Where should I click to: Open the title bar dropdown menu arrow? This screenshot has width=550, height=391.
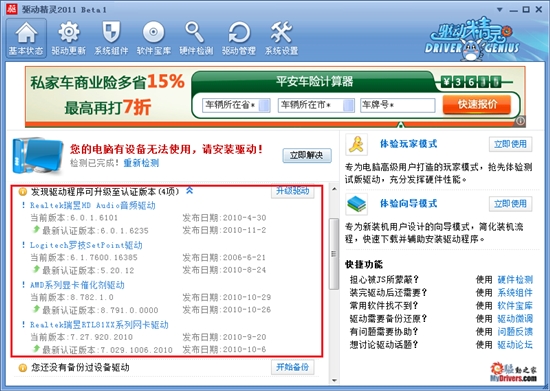click(x=499, y=10)
